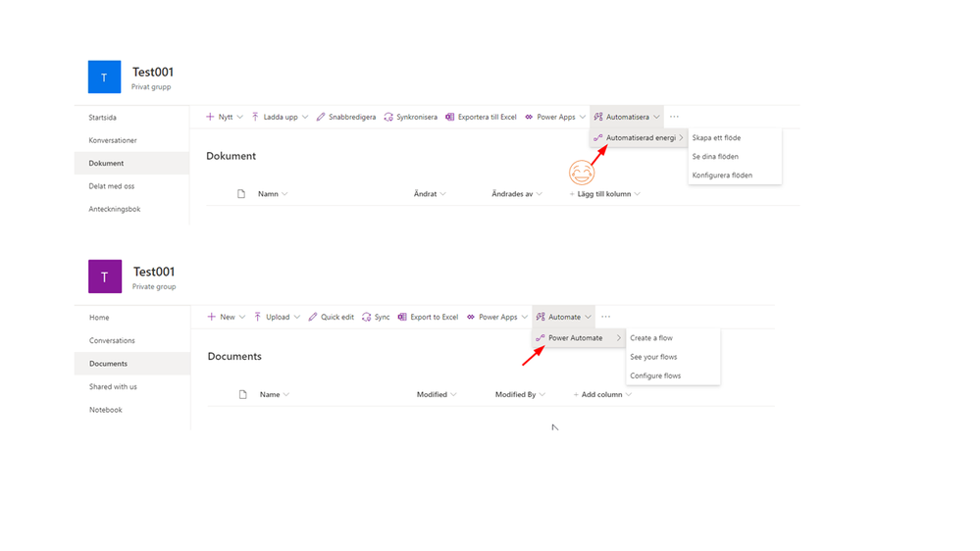This screenshot has width=980, height=551.
Task: Click Synkronisera sync icon in Swedish toolbar
Action: point(388,117)
